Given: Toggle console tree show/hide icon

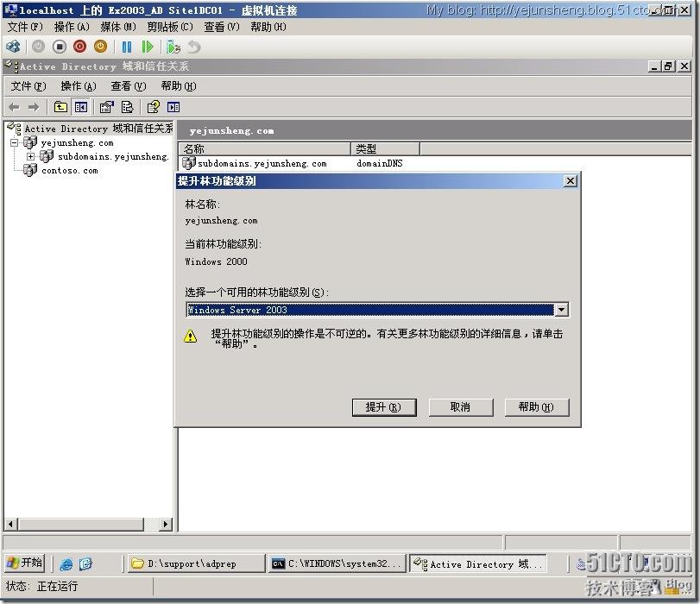Looking at the screenshot, I should (x=81, y=107).
